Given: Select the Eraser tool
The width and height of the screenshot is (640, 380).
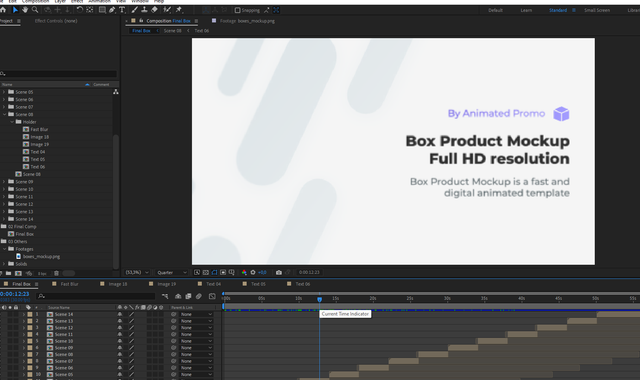Looking at the screenshot, I should [154, 10].
